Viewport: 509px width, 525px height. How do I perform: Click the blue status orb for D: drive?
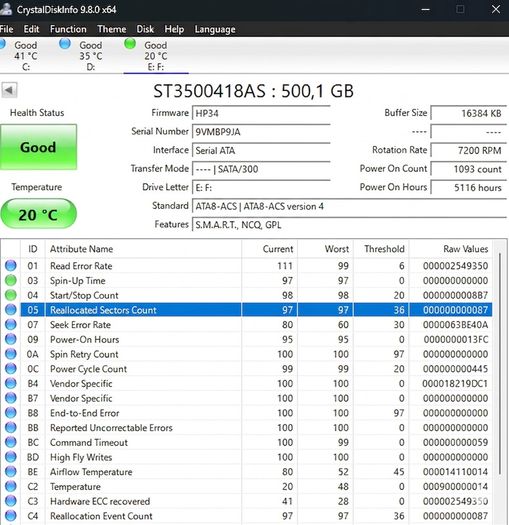tap(65, 44)
